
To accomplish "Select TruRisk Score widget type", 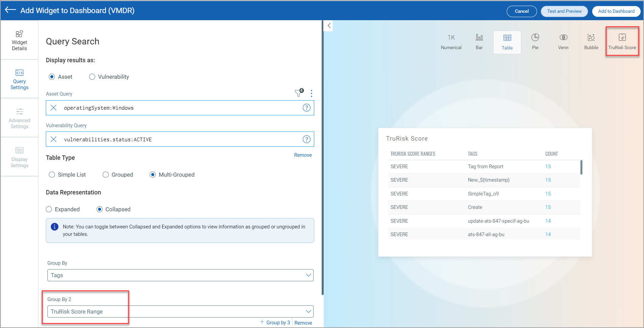I will 622,42.
